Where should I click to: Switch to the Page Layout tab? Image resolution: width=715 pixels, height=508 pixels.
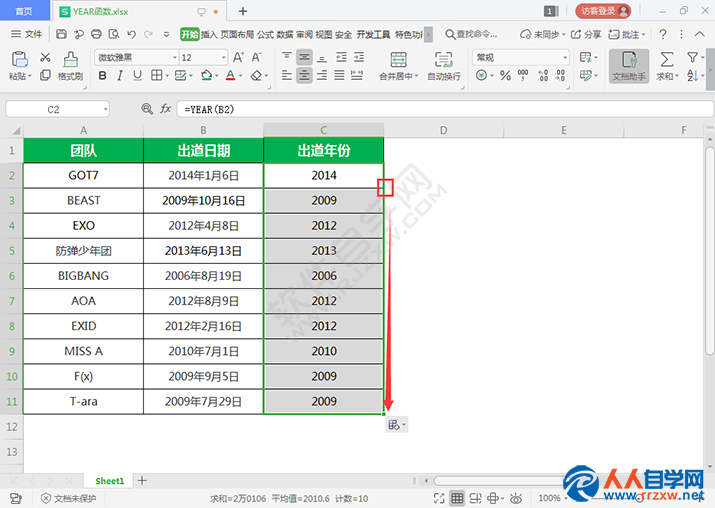(237, 35)
